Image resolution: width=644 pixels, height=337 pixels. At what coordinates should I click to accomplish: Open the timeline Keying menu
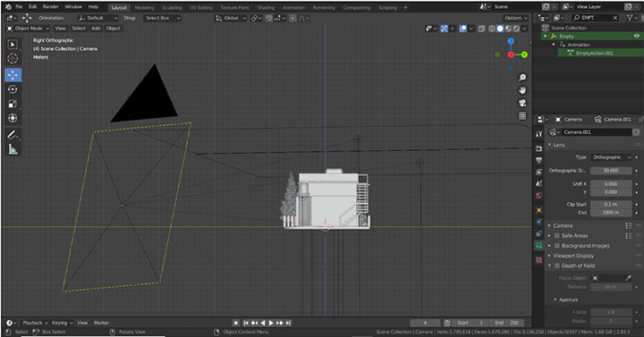(62, 323)
